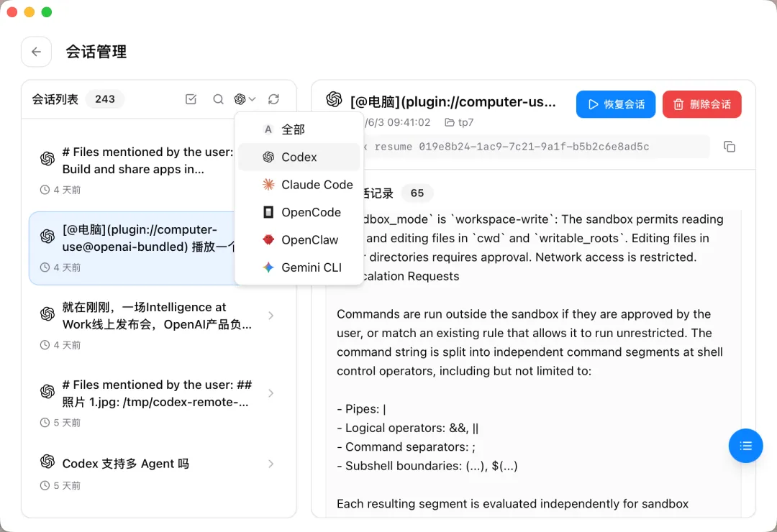Refresh the session list
Viewport: 777px width, 532px height.
tap(273, 99)
